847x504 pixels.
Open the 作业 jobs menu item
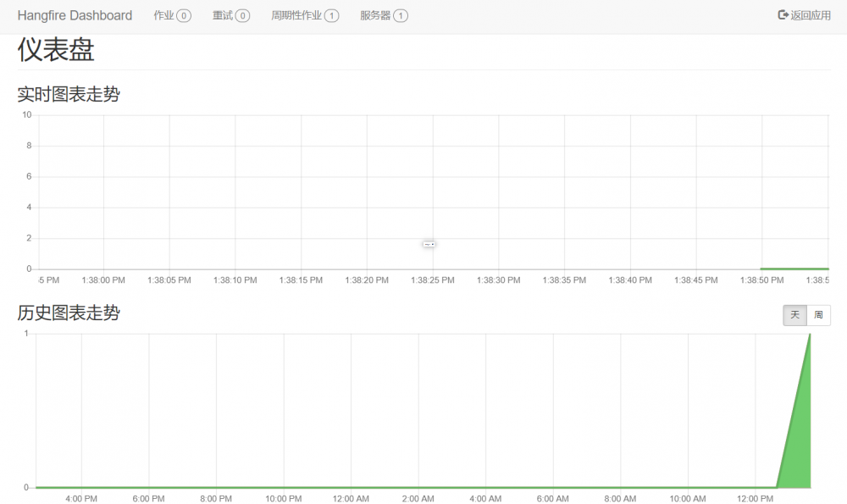[172, 15]
